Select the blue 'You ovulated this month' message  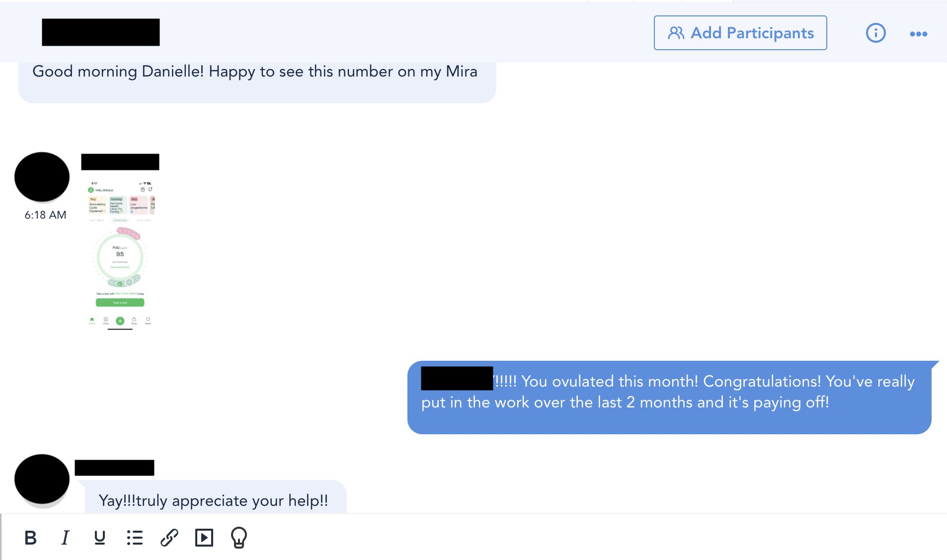[669, 397]
